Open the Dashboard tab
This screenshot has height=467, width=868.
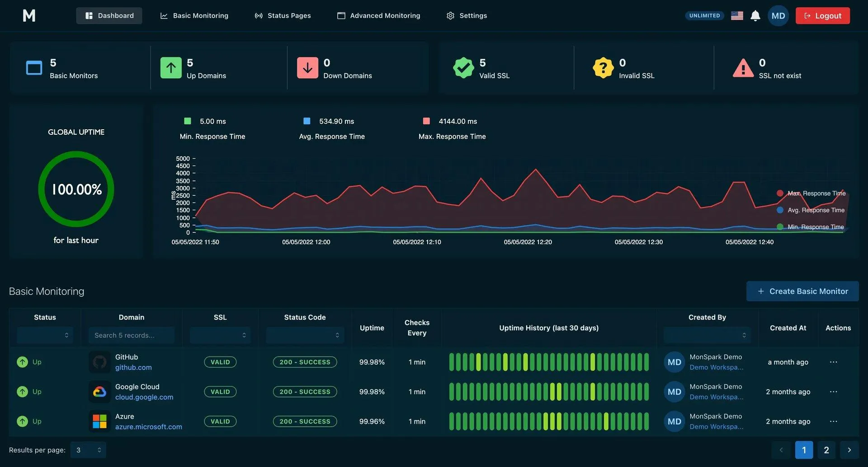(109, 16)
